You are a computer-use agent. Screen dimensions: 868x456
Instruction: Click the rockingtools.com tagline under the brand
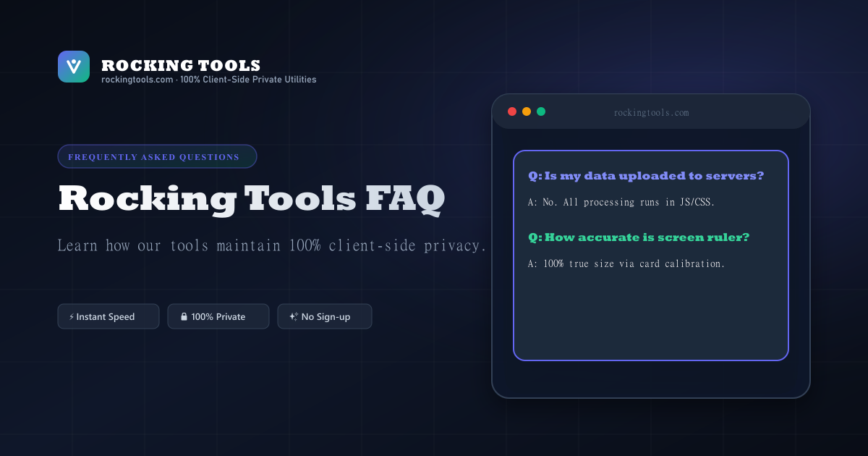click(x=208, y=80)
